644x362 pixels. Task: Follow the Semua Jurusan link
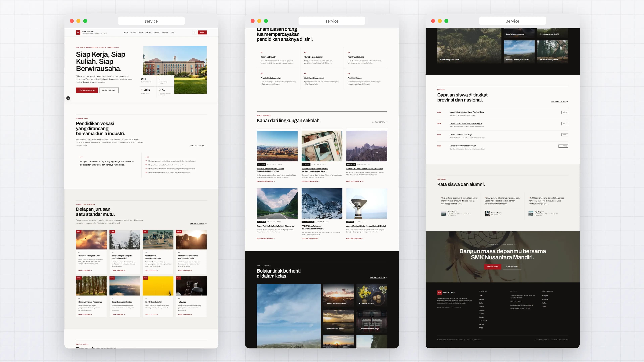(198, 224)
